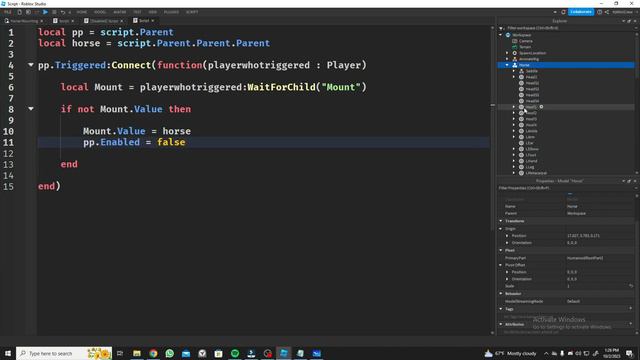This screenshot has width=640, height=360.
Task: Select Camera in the Explorer
Action: click(526, 41)
